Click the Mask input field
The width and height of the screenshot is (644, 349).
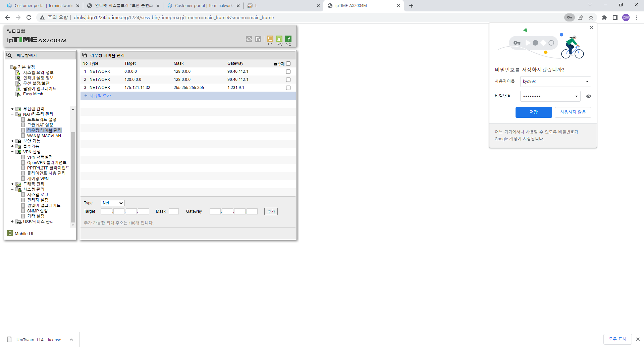coord(174,211)
